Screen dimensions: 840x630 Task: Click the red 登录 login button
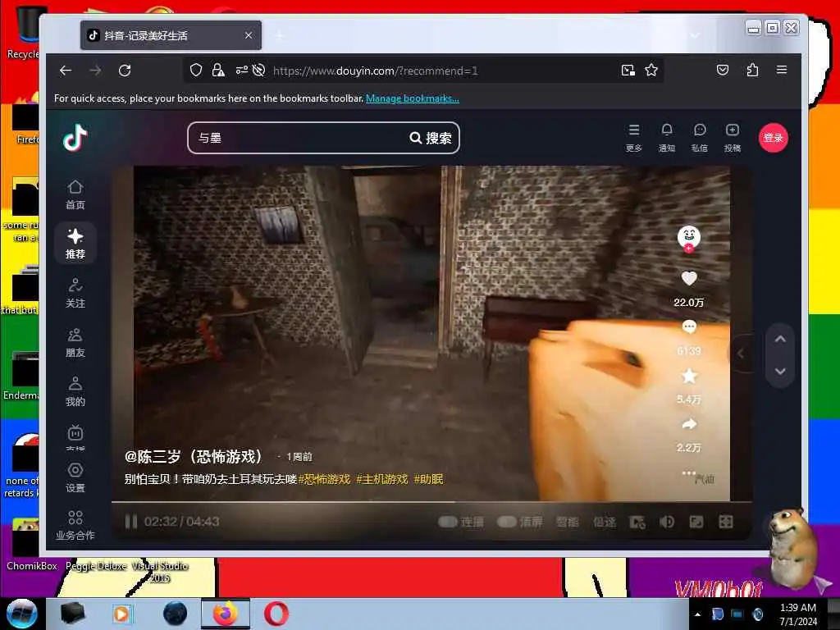(x=773, y=138)
